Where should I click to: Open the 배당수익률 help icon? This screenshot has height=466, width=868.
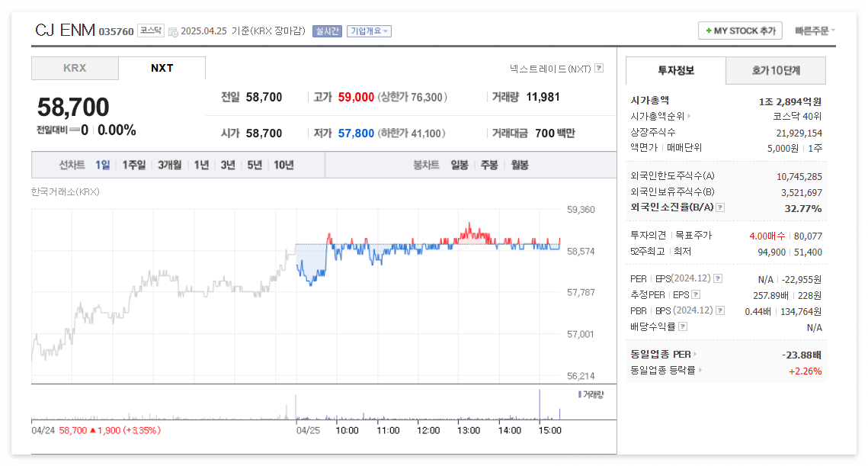coord(681,325)
